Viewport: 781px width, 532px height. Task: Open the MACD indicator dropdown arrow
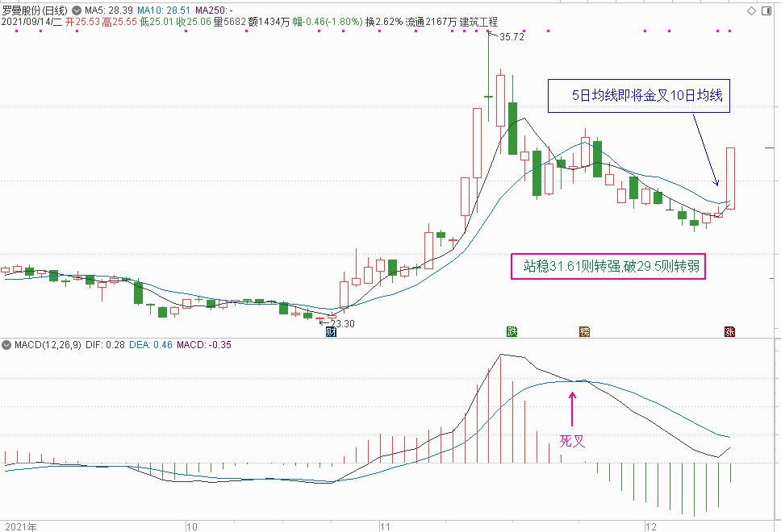(x=6, y=345)
